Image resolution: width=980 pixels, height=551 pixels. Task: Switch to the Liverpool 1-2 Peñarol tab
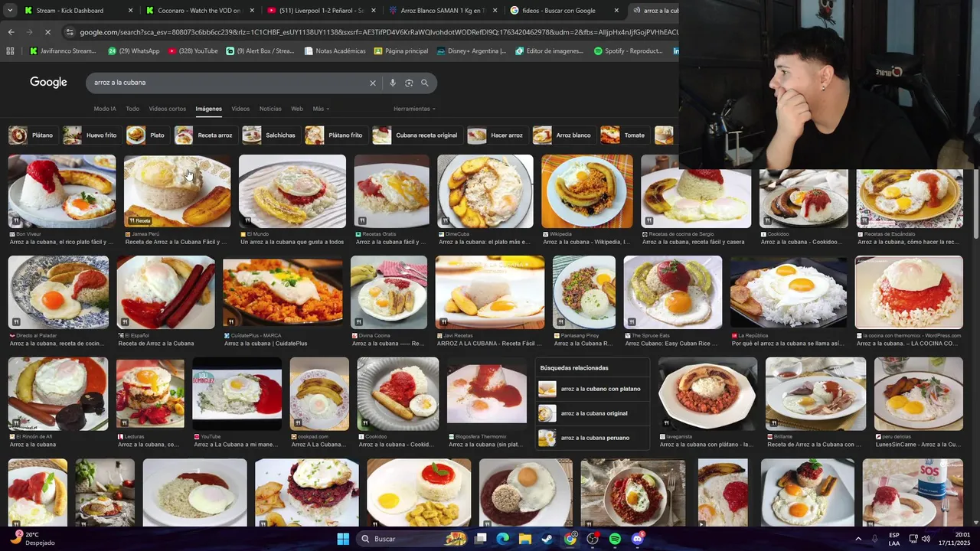[x=320, y=11]
